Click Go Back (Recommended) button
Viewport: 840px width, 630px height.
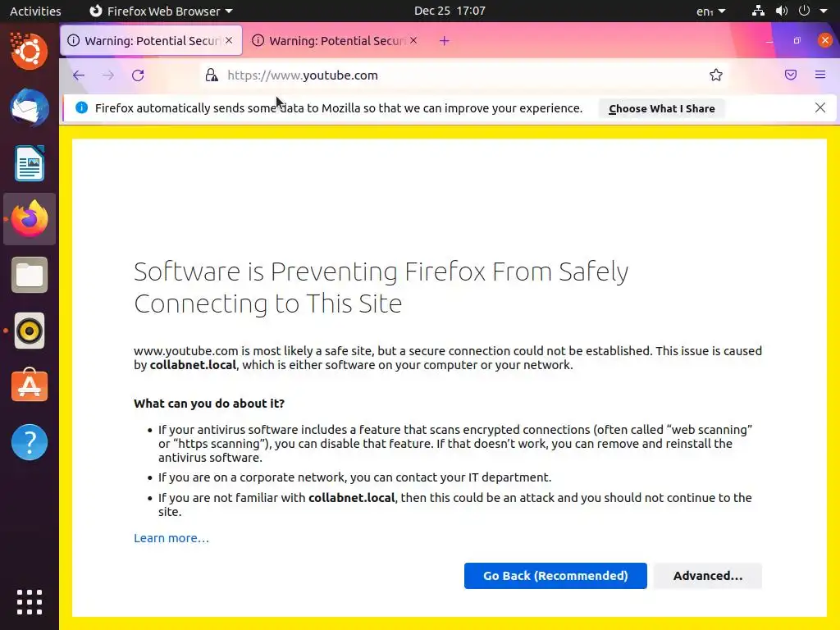pos(555,576)
